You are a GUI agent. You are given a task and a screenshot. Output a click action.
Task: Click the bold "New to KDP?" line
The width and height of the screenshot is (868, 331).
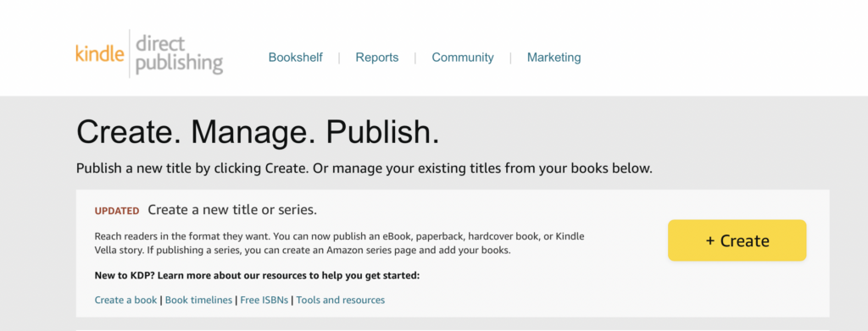(258, 274)
